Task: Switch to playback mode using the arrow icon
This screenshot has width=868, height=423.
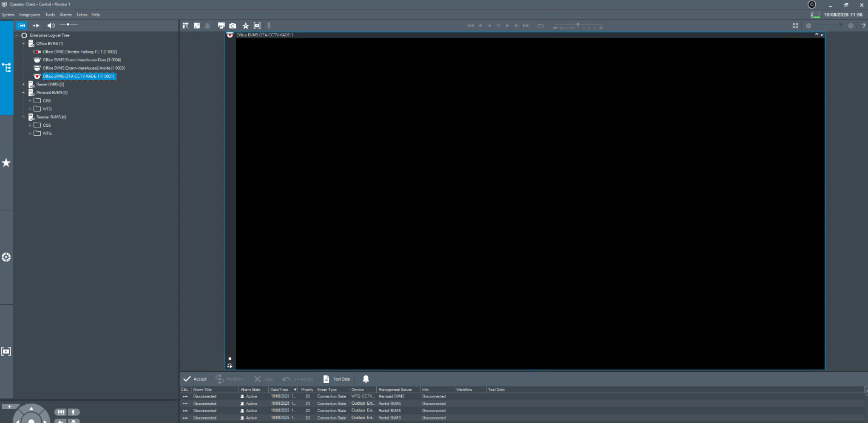Action: click(x=36, y=25)
